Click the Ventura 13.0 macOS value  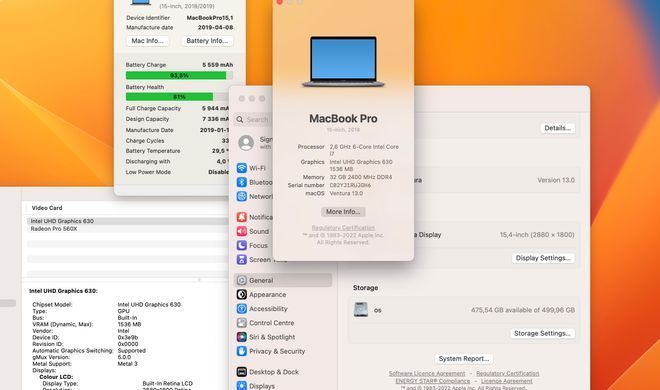[x=346, y=194]
